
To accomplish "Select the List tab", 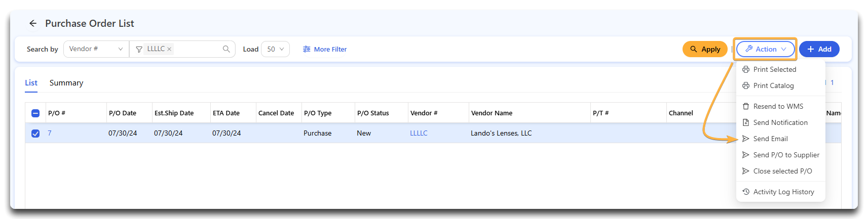I will click(x=31, y=83).
